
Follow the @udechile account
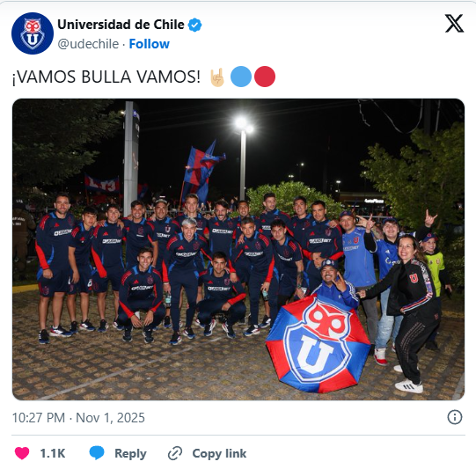click(x=149, y=44)
